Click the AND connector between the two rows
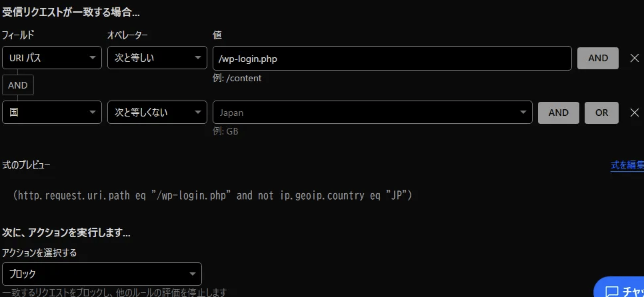This screenshot has width=644, height=297. tap(18, 85)
